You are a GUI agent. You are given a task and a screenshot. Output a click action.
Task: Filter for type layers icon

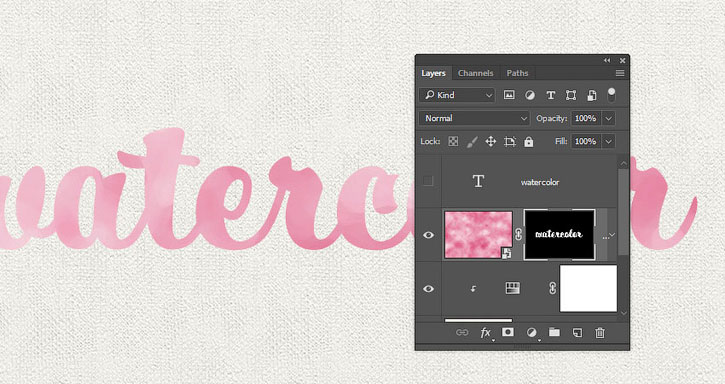[x=550, y=95]
